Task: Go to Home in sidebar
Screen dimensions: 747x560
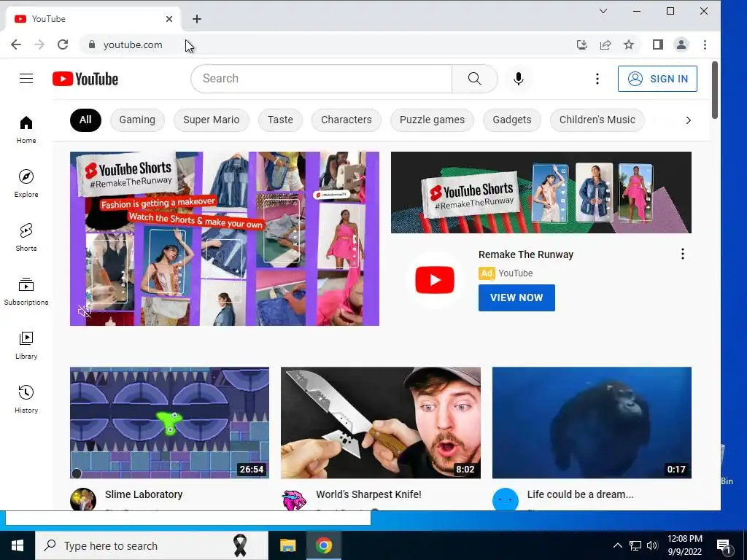Action: click(26, 130)
